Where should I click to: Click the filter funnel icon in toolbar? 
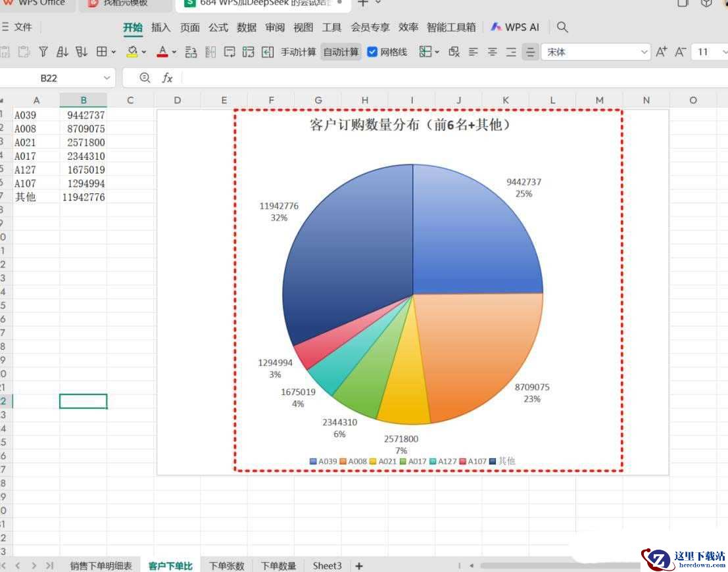[43, 51]
